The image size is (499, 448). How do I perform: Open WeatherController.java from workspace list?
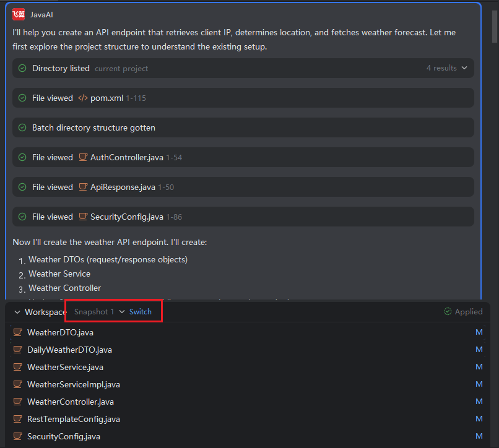70,402
